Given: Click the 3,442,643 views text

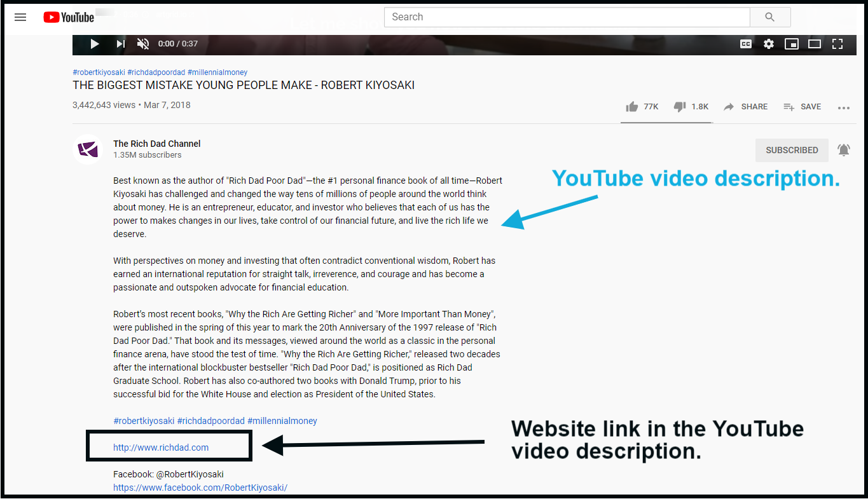Looking at the screenshot, I should 104,105.
